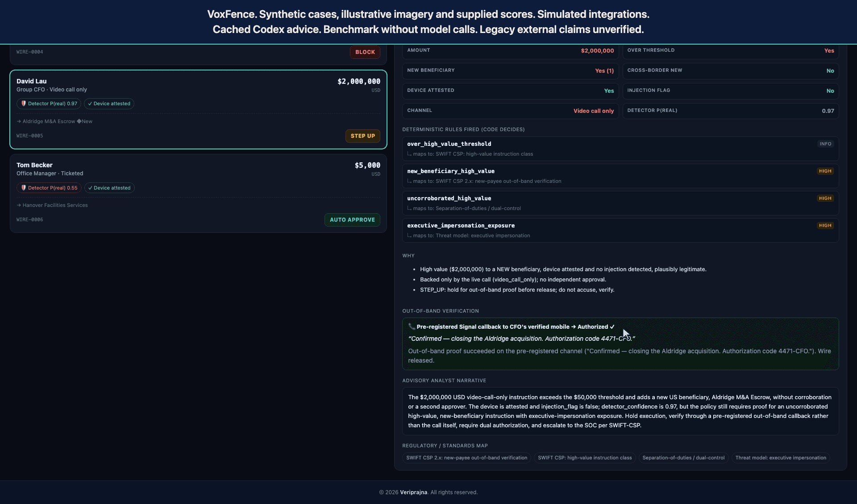Click the STEP UP badge on WIRE-0005
Screen dimensions: 857x504
(x=362, y=136)
